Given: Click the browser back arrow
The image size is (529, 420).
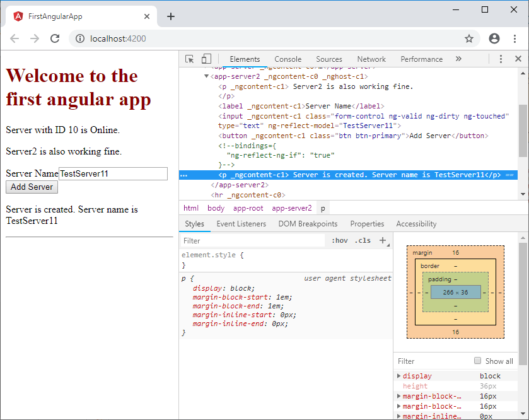Looking at the screenshot, I should point(15,38).
